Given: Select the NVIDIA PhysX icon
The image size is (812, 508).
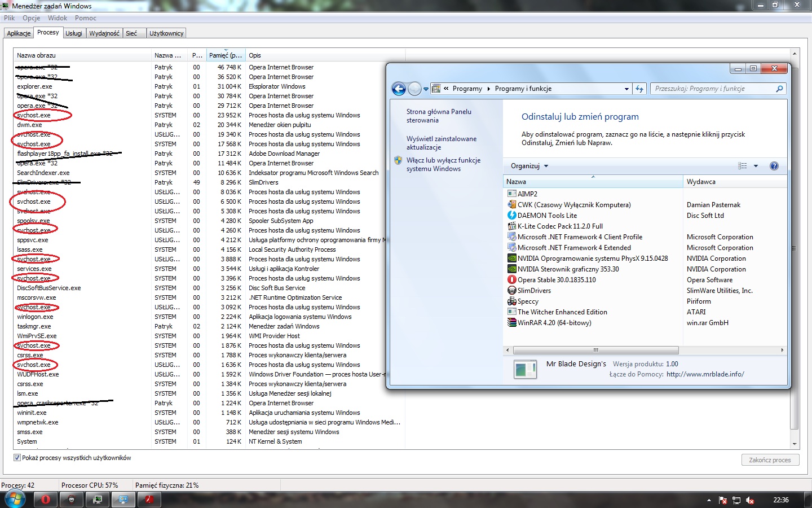Looking at the screenshot, I should click(512, 258).
